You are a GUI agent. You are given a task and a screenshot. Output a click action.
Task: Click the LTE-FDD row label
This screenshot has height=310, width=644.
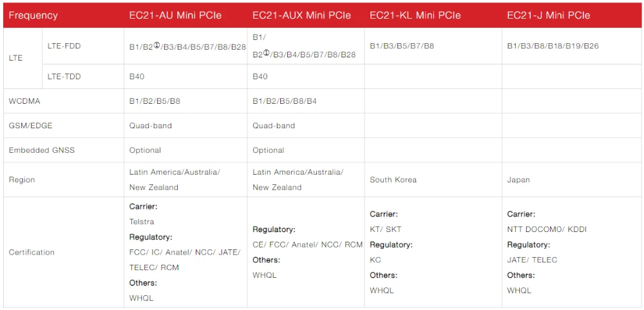click(64, 46)
